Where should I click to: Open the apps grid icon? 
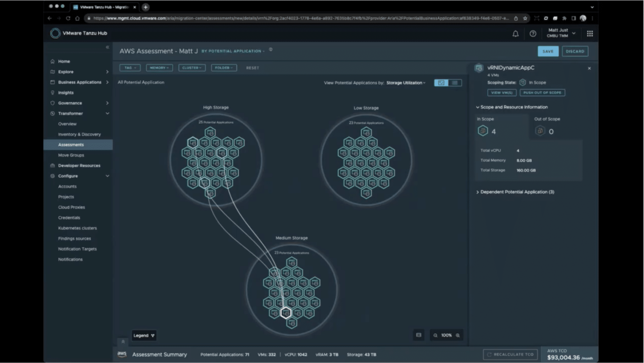(590, 34)
